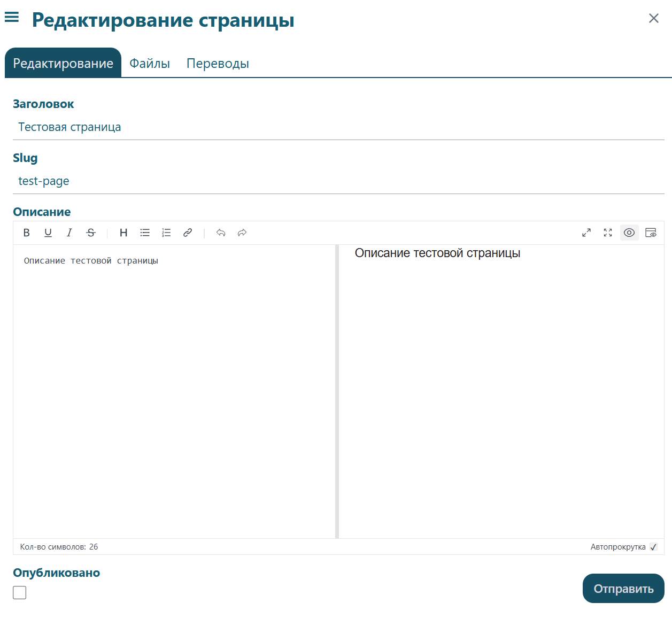The height and width of the screenshot is (618, 672).
Task: Apply italic formatting
Action: (69, 233)
